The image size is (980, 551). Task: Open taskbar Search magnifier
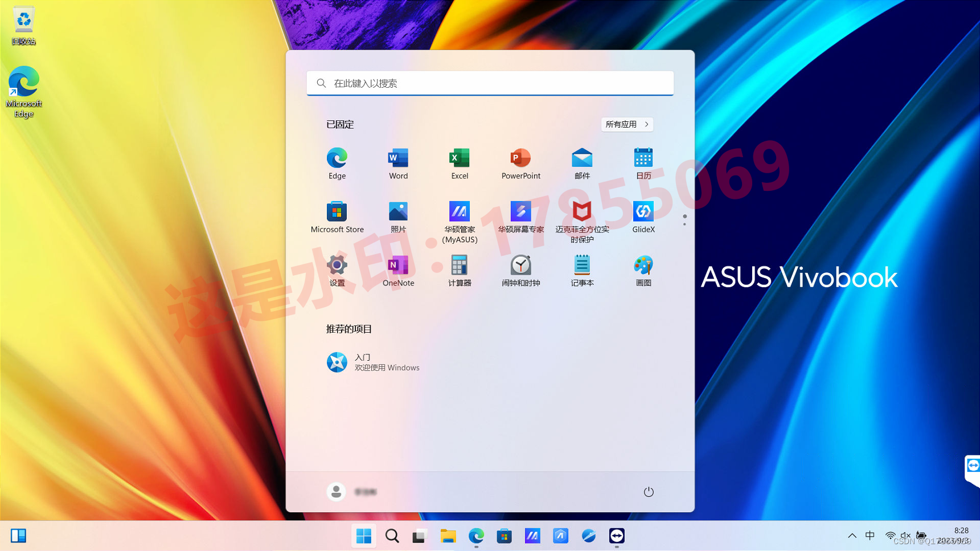[x=392, y=536]
